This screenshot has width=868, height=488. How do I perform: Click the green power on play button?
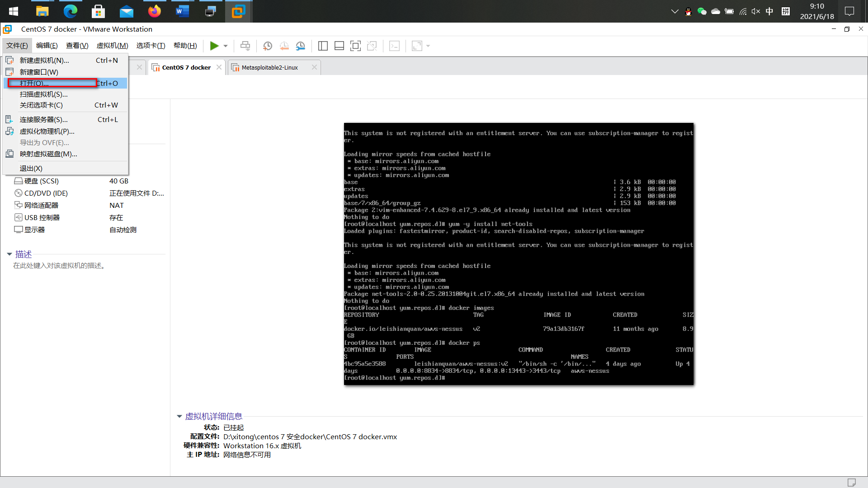pos(214,46)
